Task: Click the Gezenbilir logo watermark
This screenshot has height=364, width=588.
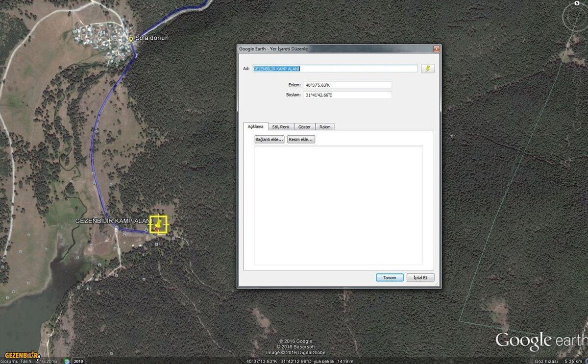Action: tap(22, 354)
